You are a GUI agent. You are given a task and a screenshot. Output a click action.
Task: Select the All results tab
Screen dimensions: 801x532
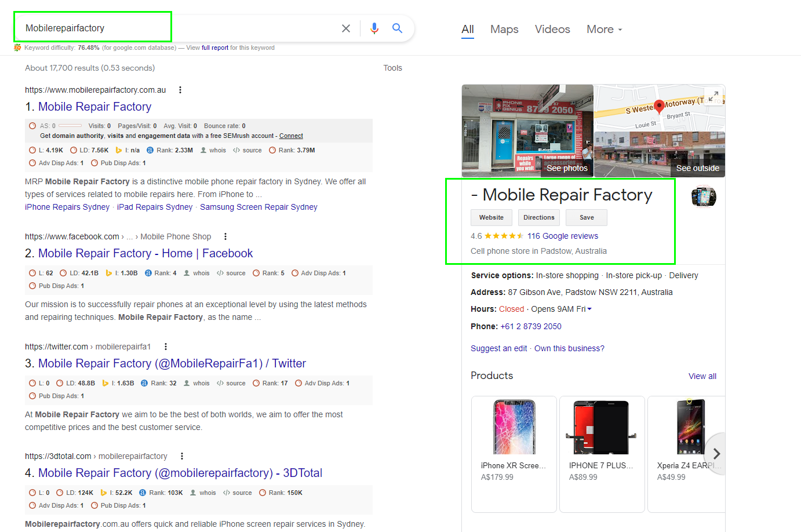pyautogui.click(x=468, y=29)
